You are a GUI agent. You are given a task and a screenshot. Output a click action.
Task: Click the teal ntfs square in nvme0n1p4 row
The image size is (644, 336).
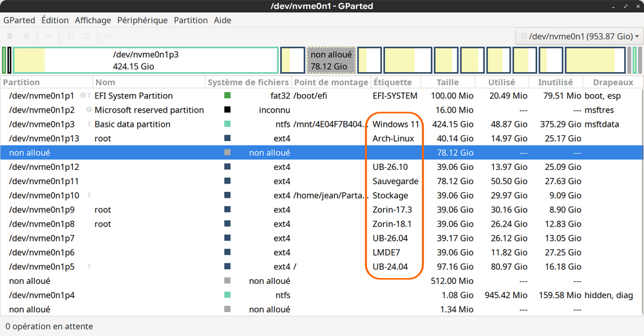tap(227, 295)
